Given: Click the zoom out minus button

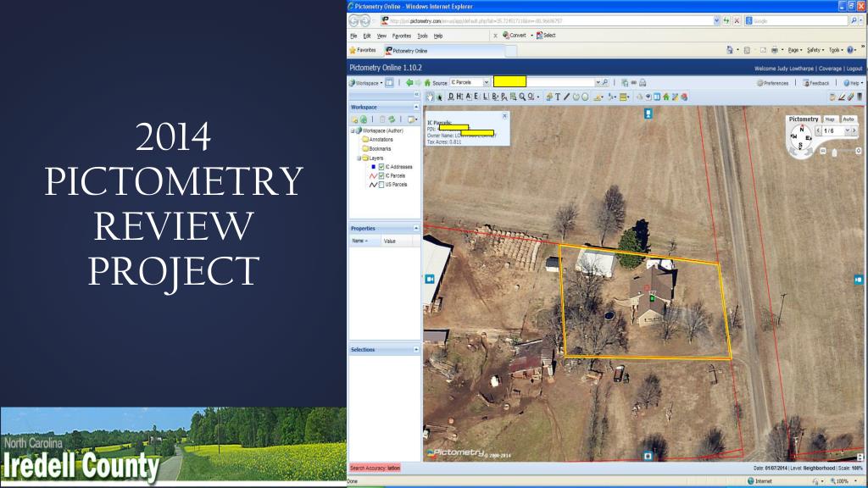Looking at the screenshot, I should (x=822, y=151).
